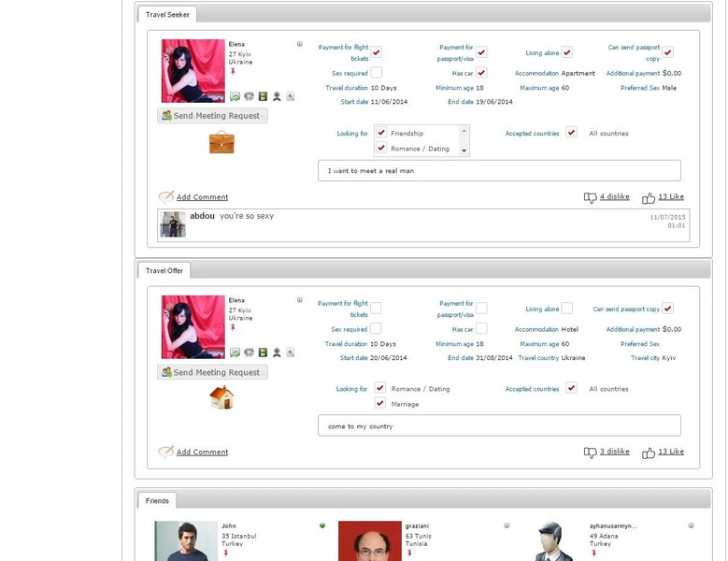728x561 pixels.
Task: Click magnifier icon in Travel Offer card
Action: [291, 352]
